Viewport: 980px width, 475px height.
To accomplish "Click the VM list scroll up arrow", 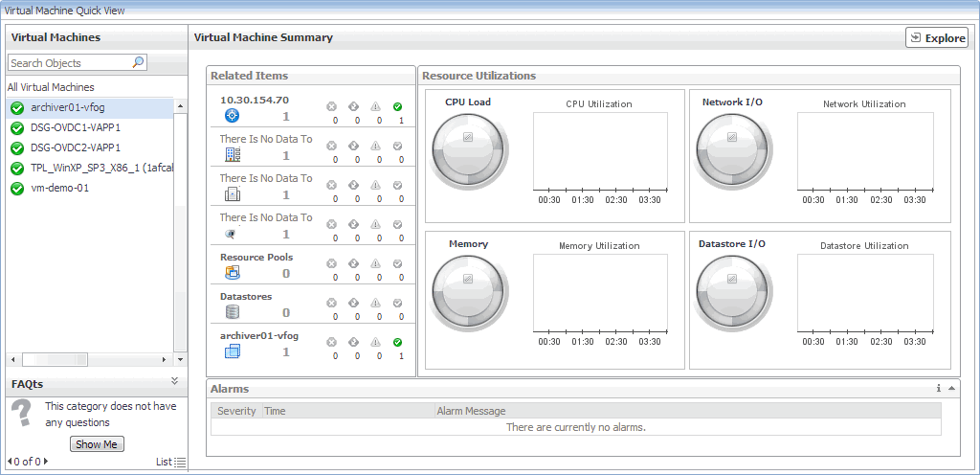I will point(180,106).
